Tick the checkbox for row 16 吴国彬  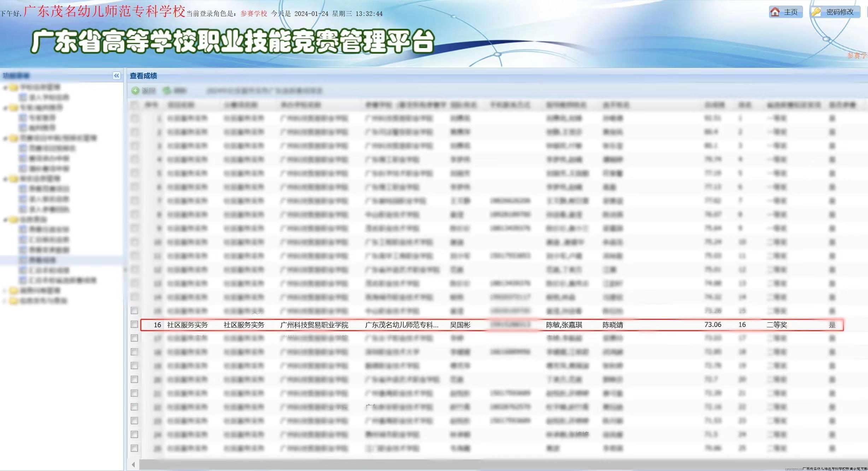click(134, 324)
